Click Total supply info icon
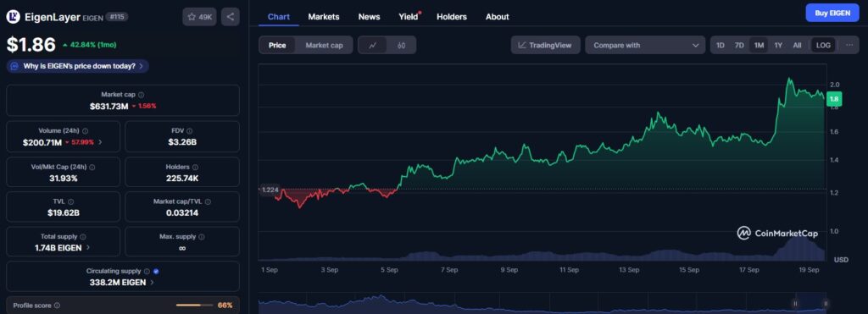868x314 pixels. [83, 237]
